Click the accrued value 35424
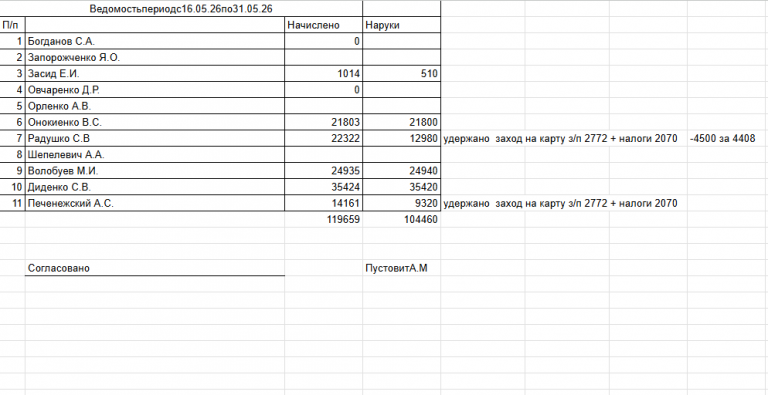Screen dimensions: 768x395 [323, 187]
